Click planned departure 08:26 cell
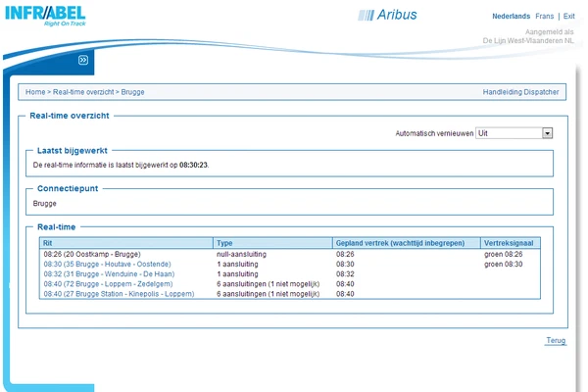The height and width of the screenshot is (392, 588). click(x=345, y=254)
